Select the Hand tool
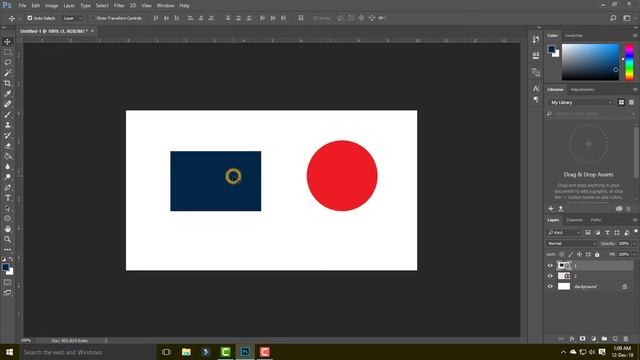The height and width of the screenshot is (360, 640). (x=7, y=229)
